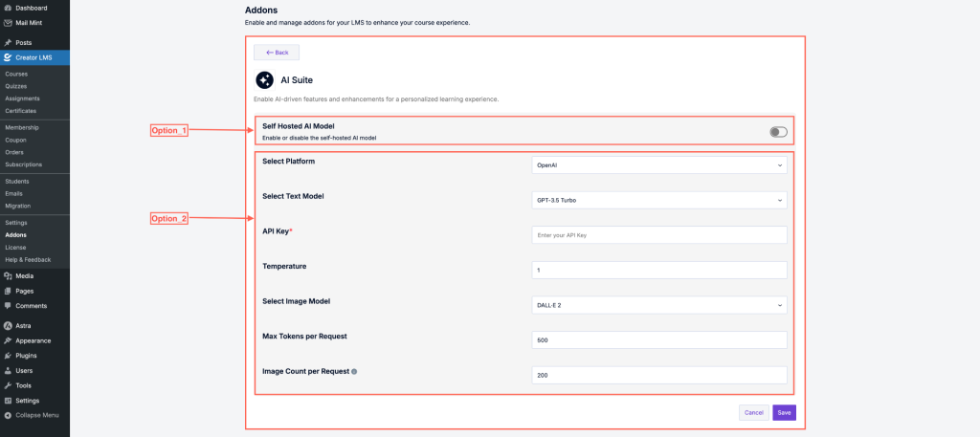Go to the Subscriptions menu item
Screen dimensions: 980x437
click(x=23, y=164)
